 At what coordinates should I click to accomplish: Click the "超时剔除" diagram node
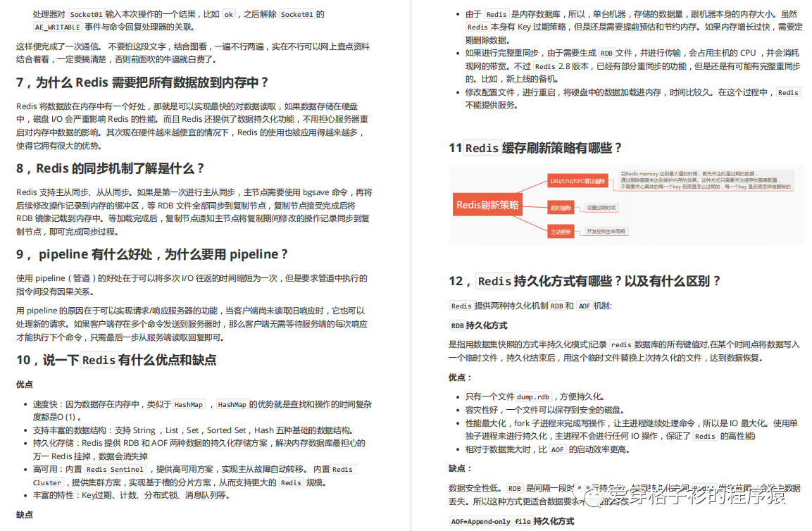coord(561,208)
